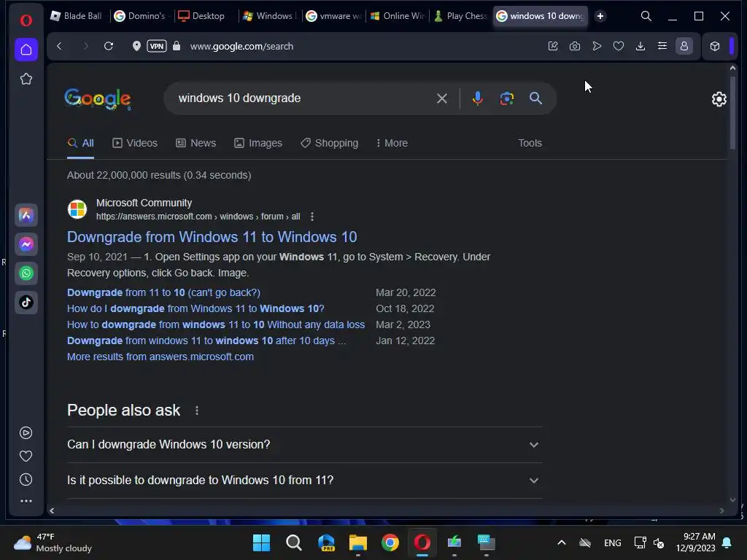747x560 pixels.
Task: Open the extensions cube icon
Action: coord(715,46)
